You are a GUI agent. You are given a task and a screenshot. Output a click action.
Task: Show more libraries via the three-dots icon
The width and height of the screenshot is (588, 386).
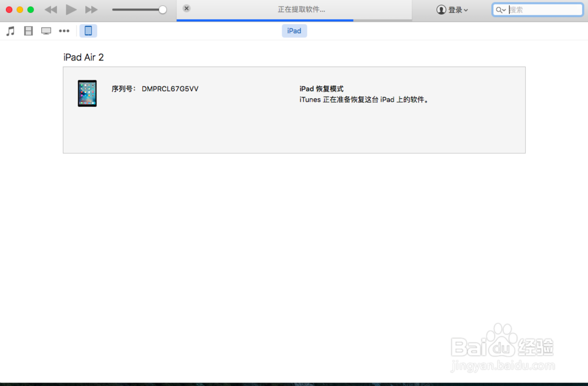pyautogui.click(x=64, y=31)
